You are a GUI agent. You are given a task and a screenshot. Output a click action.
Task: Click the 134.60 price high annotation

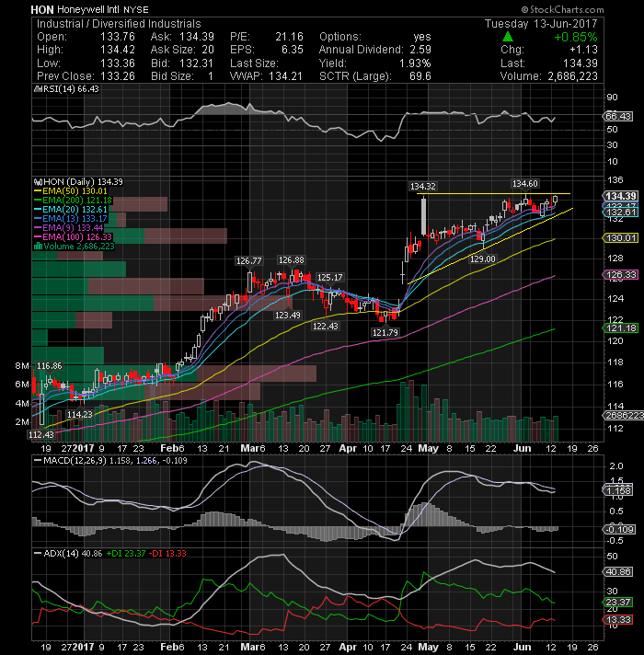pyautogui.click(x=525, y=184)
